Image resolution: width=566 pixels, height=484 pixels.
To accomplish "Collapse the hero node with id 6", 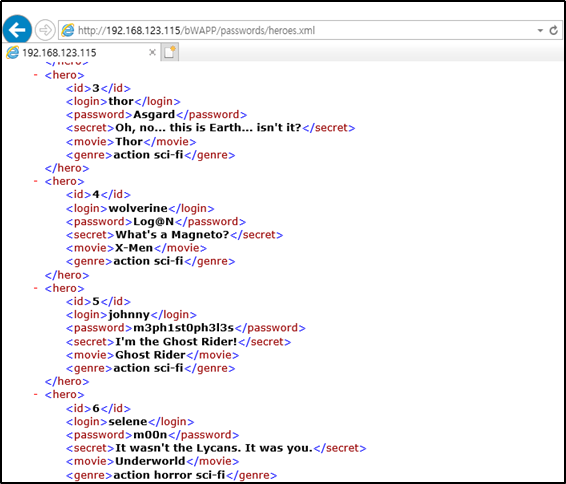I will tap(35, 394).
